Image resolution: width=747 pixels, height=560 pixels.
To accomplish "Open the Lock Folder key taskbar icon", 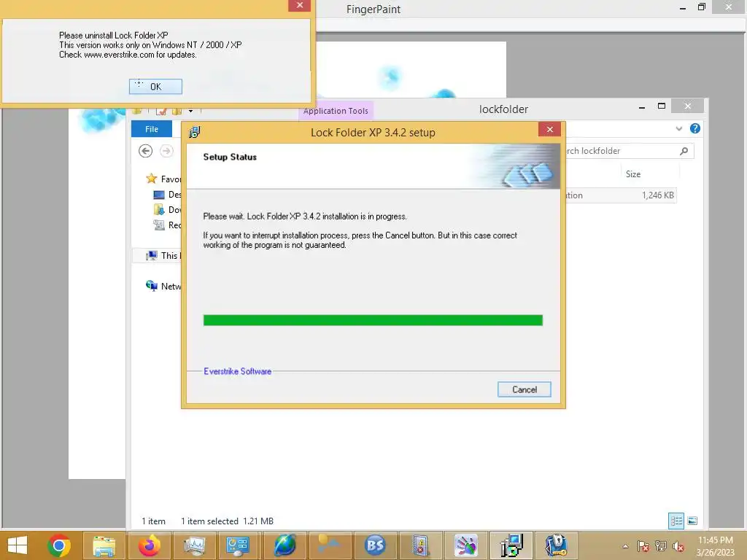I will (x=555, y=545).
